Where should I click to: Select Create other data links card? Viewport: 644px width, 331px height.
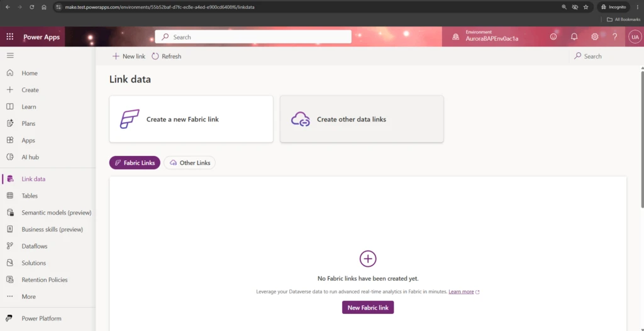pyautogui.click(x=362, y=119)
